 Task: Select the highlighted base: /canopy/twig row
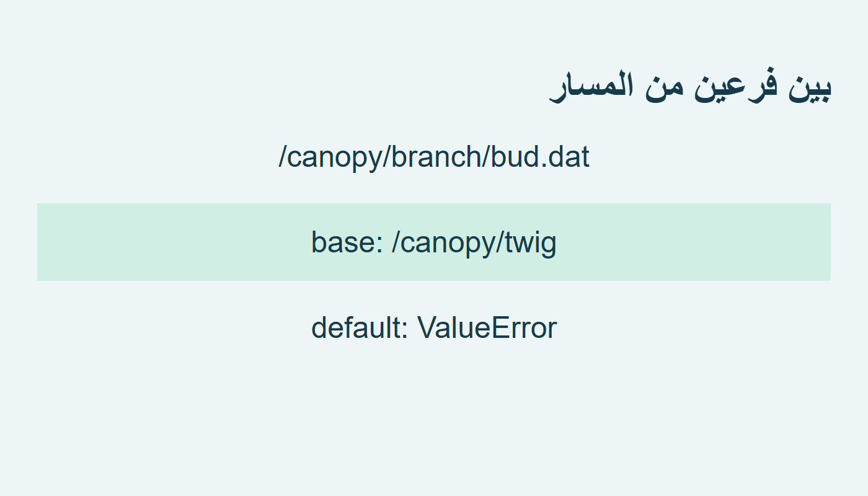[x=434, y=242]
